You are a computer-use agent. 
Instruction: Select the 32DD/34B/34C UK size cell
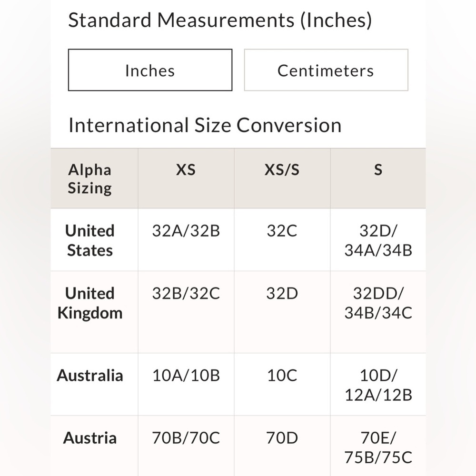pos(378,312)
